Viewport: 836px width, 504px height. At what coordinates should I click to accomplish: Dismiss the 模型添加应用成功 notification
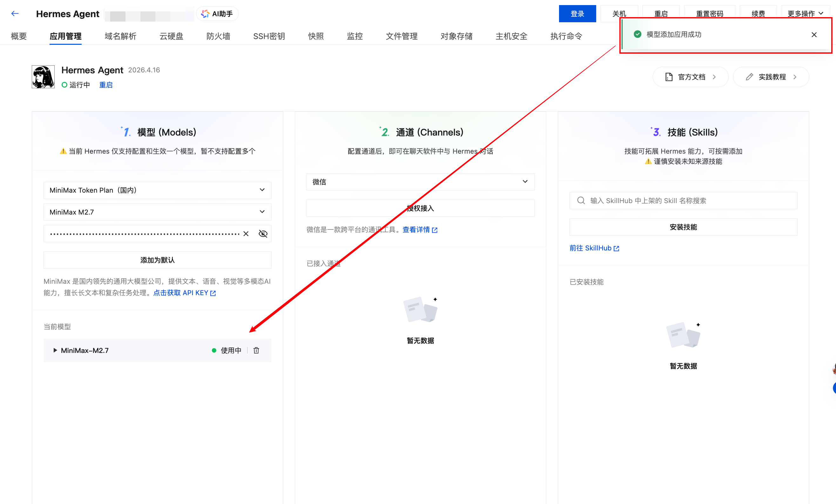point(814,35)
